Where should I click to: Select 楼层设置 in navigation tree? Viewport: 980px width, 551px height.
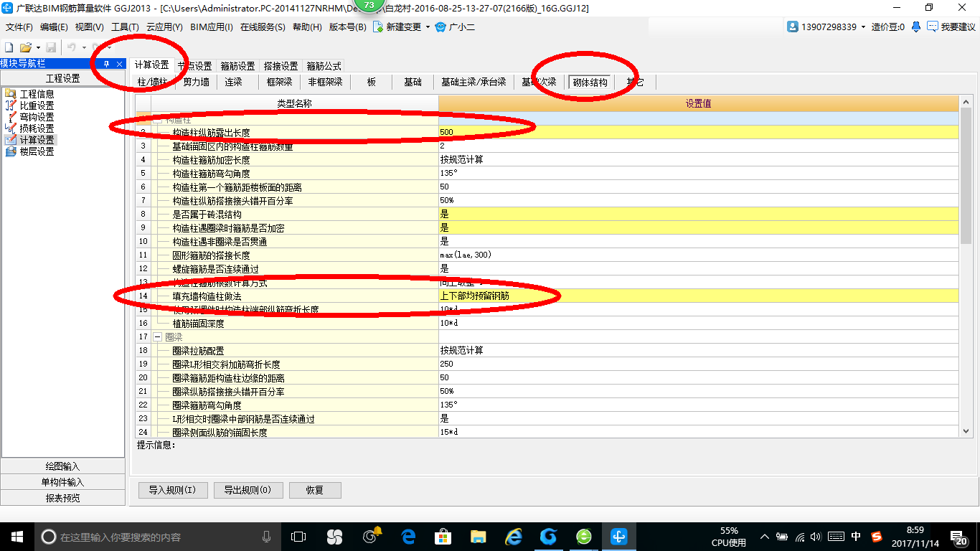(x=37, y=151)
